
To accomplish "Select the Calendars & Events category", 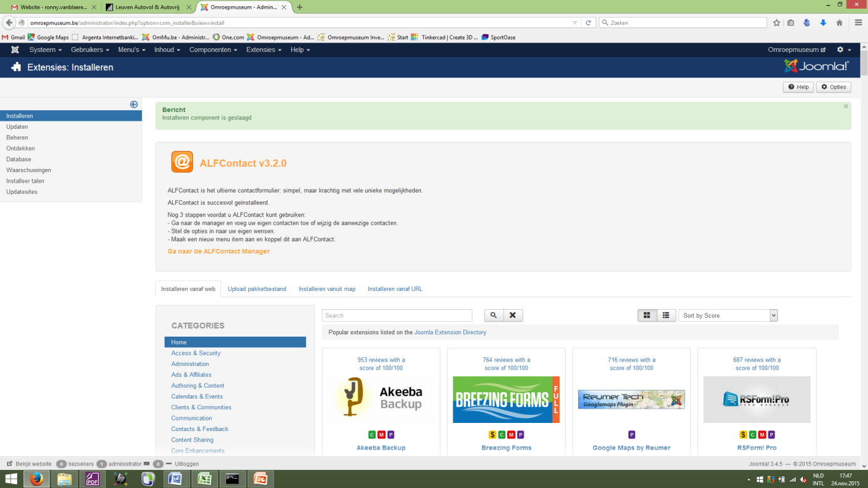I will [197, 397].
